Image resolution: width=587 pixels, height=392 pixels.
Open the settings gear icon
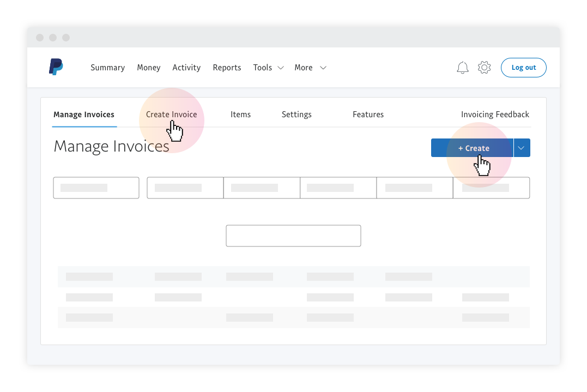484,68
